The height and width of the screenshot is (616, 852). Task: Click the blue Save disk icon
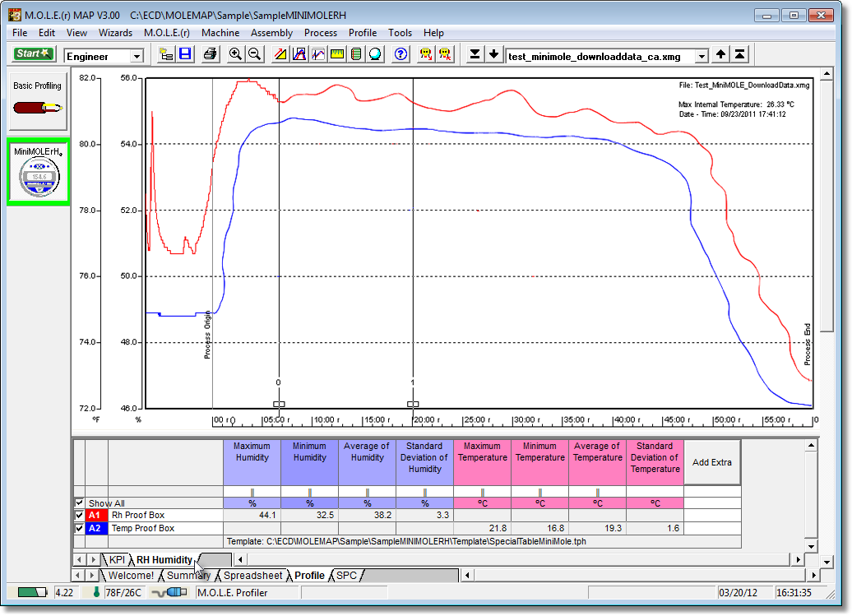185,54
